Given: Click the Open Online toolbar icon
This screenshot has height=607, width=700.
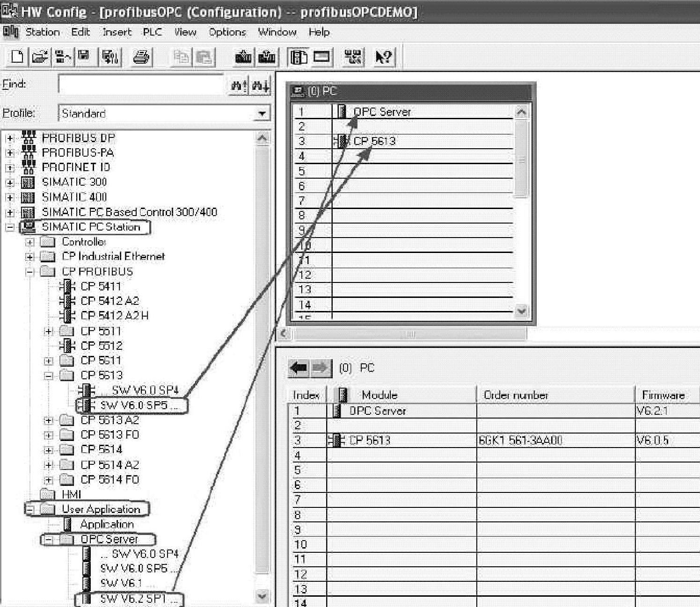Looking at the screenshot, I should (63, 57).
